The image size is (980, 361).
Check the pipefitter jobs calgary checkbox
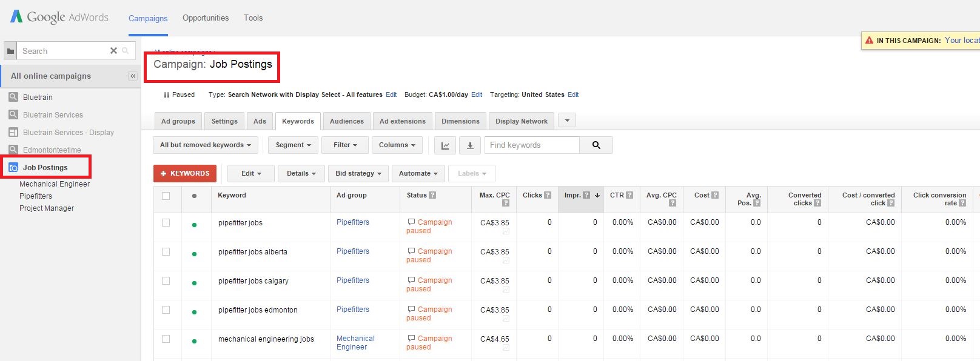click(x=166, y=281)
